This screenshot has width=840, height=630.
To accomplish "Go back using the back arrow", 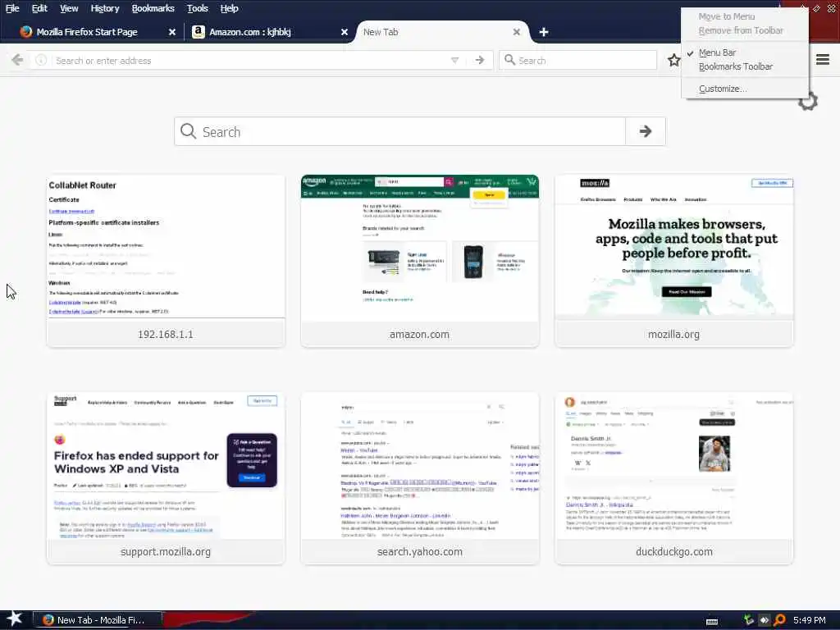I will click(x=17, y=60).
